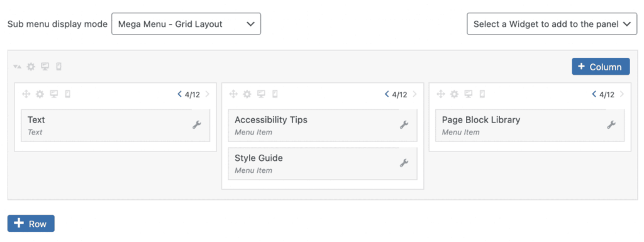644x242 pixels.
Task: Toggle mobile visibility for Page Block Library column
Action: coord(482,94)
